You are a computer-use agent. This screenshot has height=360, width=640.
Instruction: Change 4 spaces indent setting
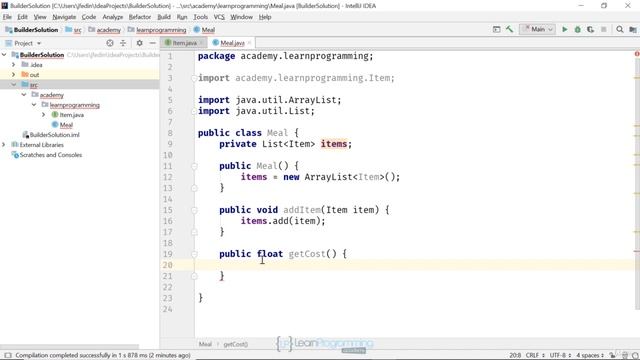click(590, 355)
